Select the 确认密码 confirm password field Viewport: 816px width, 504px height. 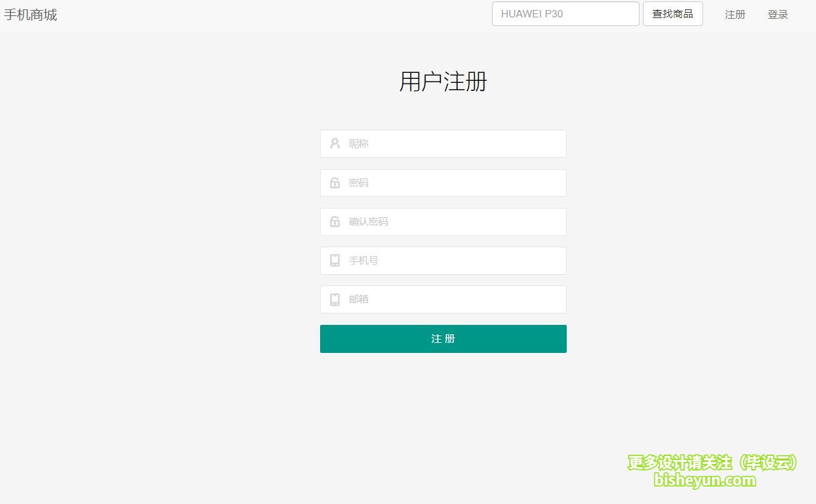[454, 221]
